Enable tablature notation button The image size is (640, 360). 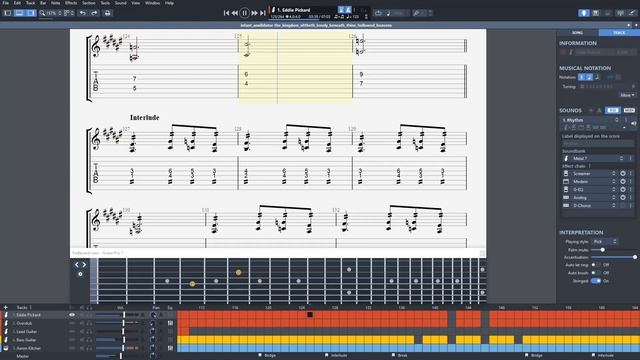click(589, 77)
